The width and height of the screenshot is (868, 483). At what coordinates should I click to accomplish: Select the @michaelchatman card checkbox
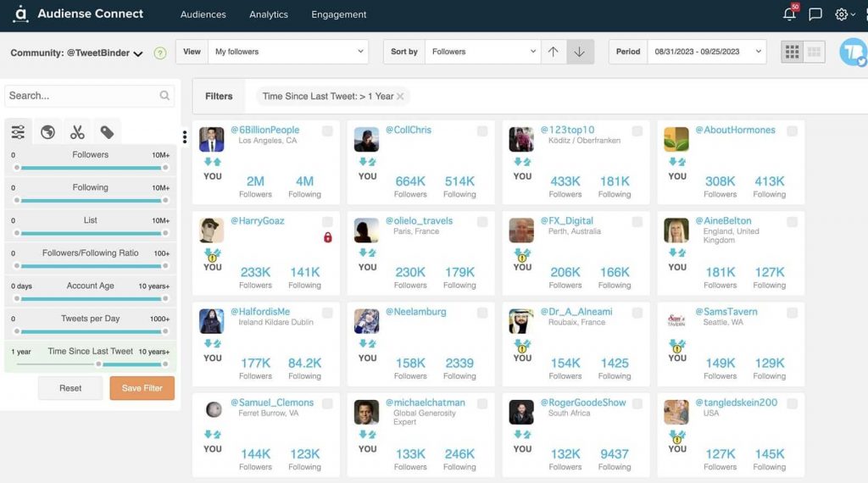[482, 403]
